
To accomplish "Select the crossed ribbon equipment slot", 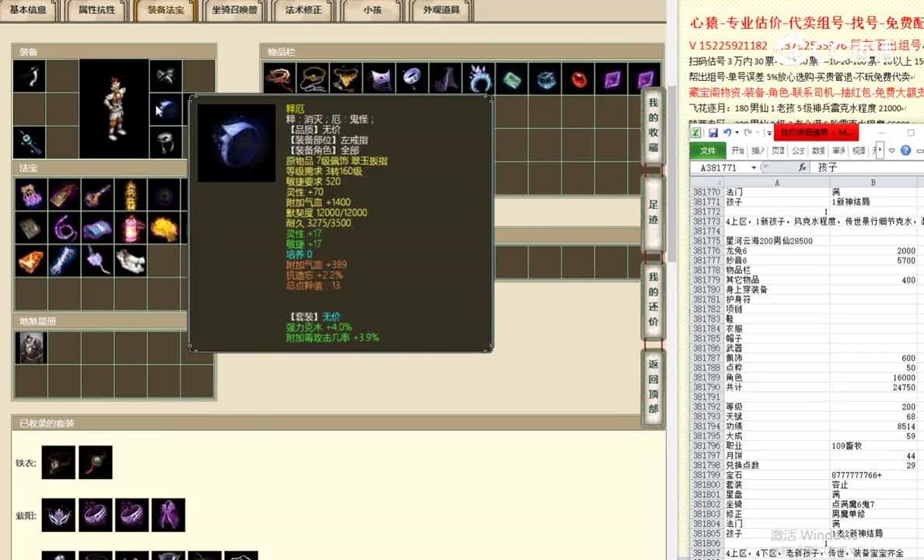I will 166,75.
